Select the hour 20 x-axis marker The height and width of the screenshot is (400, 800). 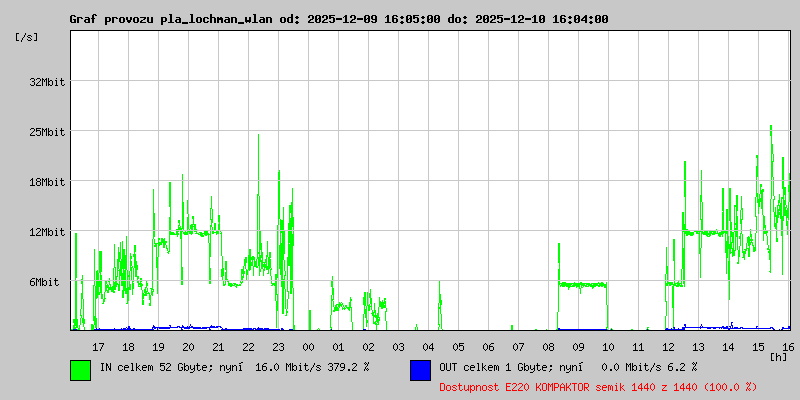point(188,347)
